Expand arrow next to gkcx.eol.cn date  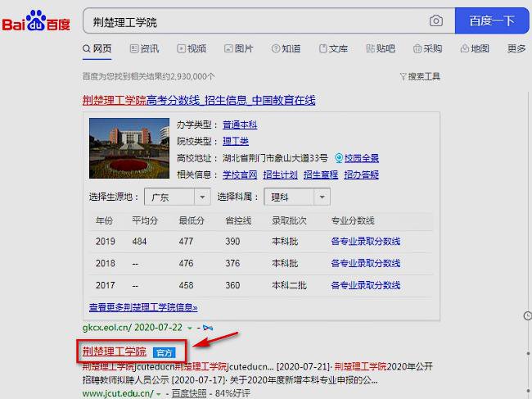click(190, 328)
